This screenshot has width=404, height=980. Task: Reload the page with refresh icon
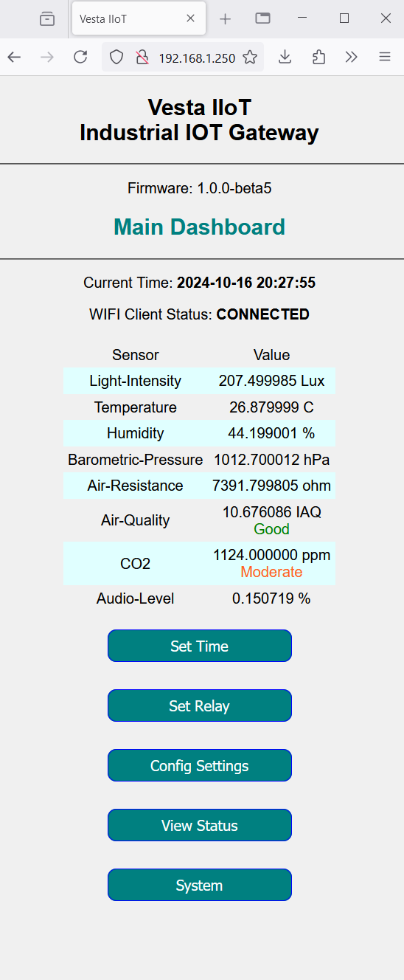pyautogui.click(x=80, y=57)
